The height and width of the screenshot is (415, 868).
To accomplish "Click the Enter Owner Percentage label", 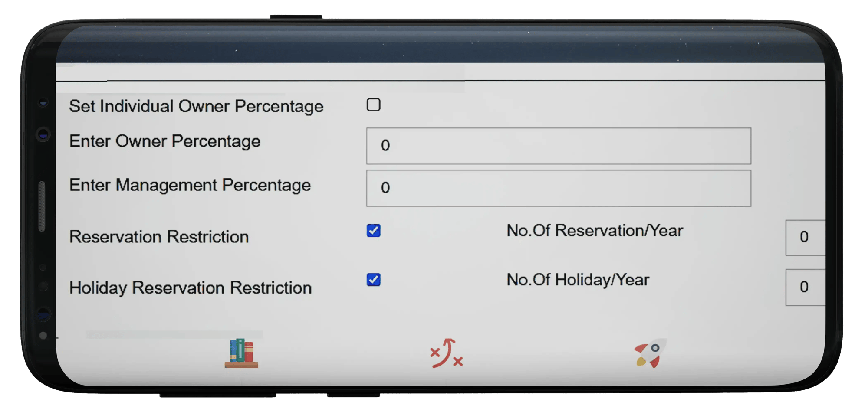I will pos(165,141).
